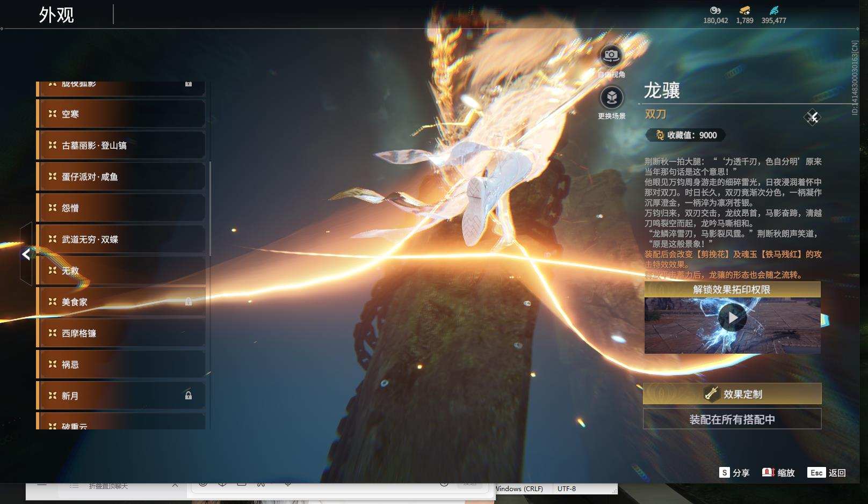Click the blue feather currency icon

point(773,10)
